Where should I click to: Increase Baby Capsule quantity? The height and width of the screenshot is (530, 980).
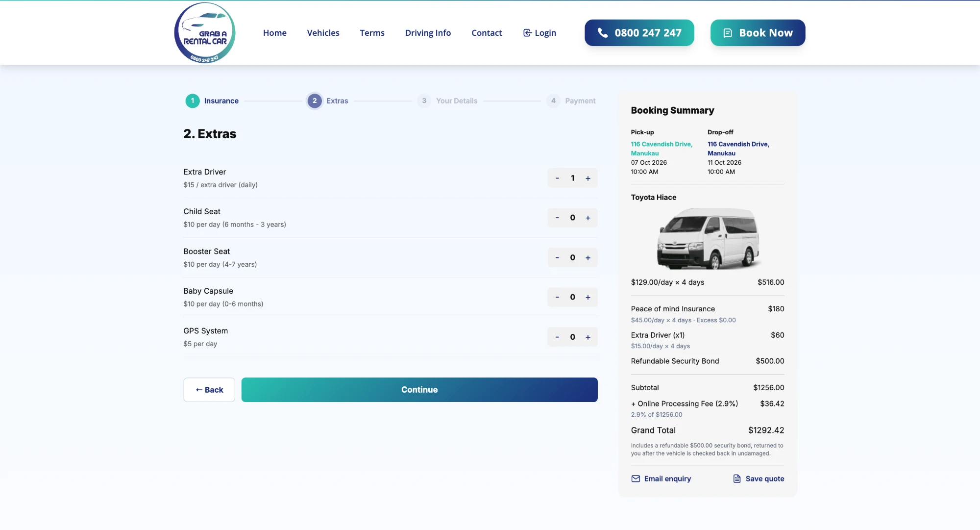(x=588, y=297)
